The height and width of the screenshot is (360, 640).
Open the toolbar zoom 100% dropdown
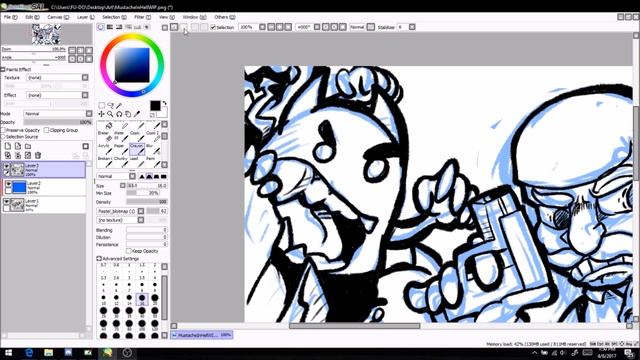262,27
